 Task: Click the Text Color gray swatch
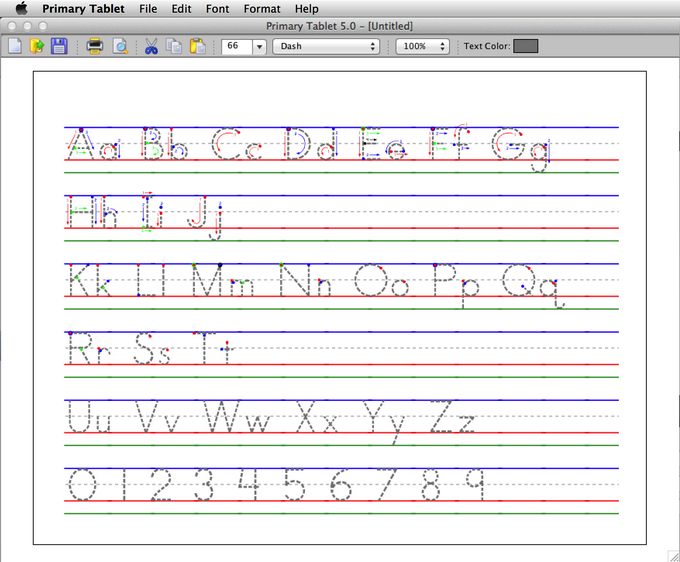coord(525,46)
